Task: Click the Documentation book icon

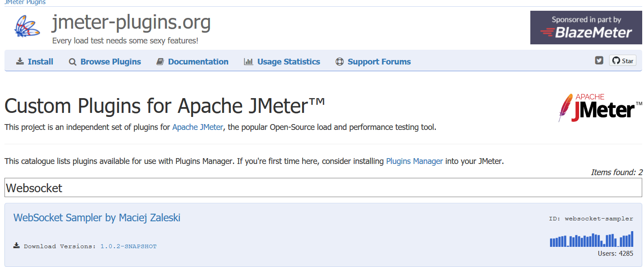Action: [x=160, y=62]
